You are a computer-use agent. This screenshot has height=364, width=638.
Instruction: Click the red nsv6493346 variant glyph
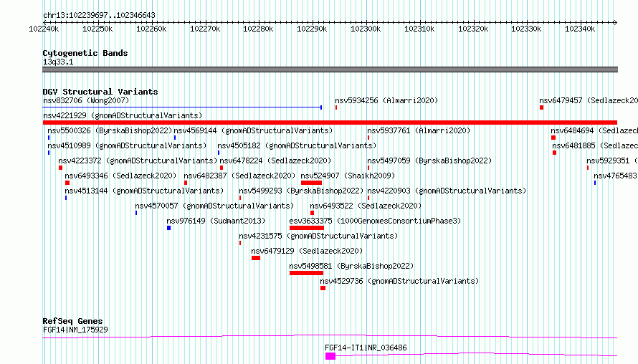click(x=67, y=183)
